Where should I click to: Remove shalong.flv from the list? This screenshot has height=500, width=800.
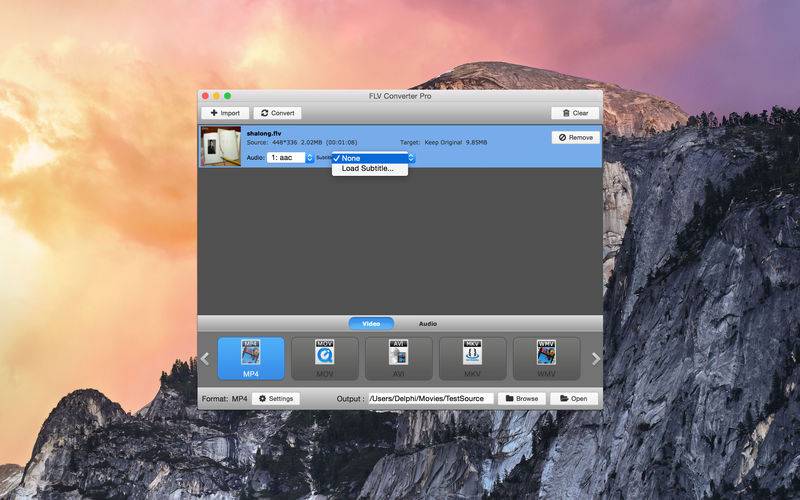pyautogui.click(x=576, y=137)
